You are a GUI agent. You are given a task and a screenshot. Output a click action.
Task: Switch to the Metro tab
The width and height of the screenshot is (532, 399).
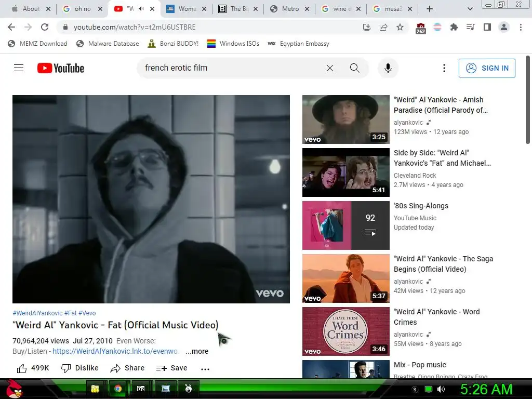(x=289, y=9)
